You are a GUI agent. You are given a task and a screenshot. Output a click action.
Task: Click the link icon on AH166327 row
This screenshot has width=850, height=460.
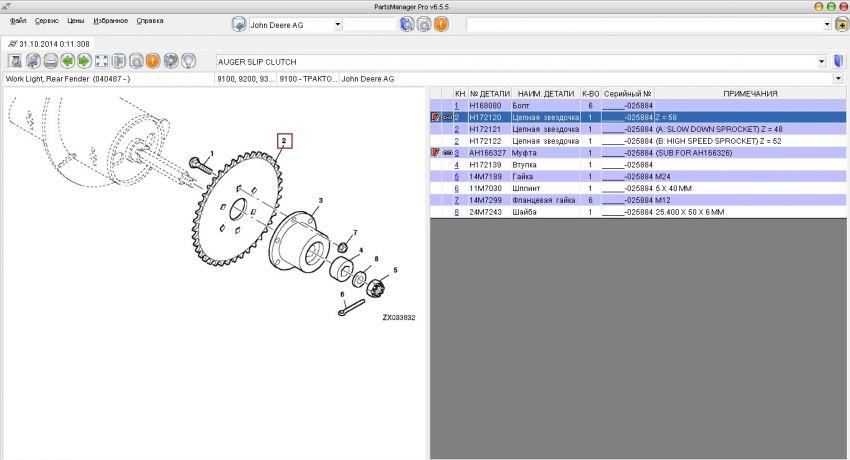448,153
